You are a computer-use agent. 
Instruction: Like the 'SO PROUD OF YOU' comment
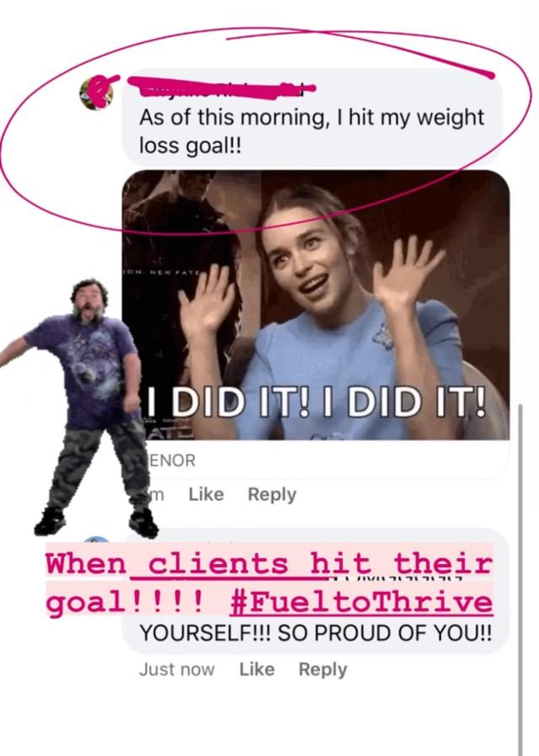click(257, 669)
